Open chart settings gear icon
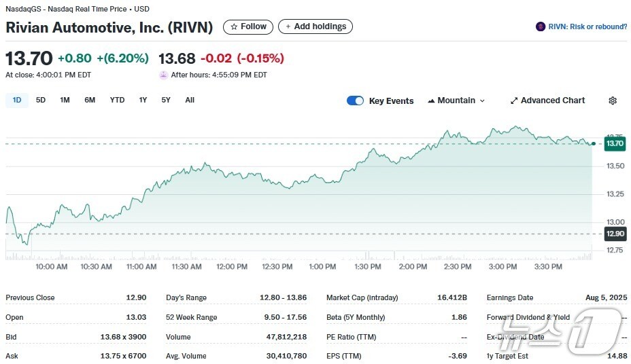 pos(613,101)
